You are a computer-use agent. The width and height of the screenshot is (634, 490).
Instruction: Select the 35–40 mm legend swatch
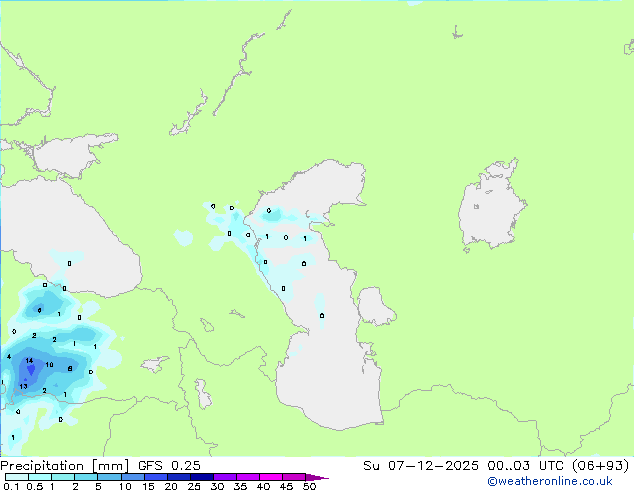(x=248, y=477)
